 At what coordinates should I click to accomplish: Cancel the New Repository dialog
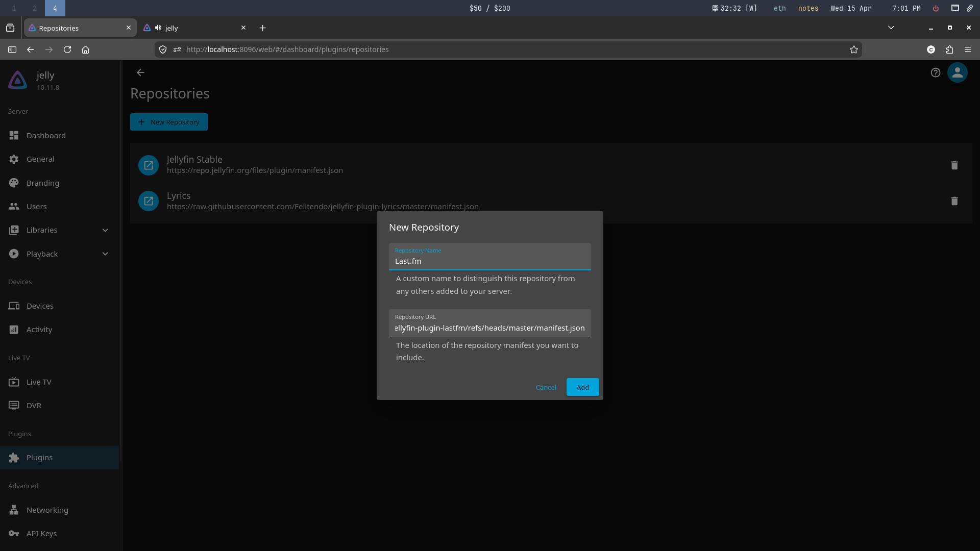(546, 387)
